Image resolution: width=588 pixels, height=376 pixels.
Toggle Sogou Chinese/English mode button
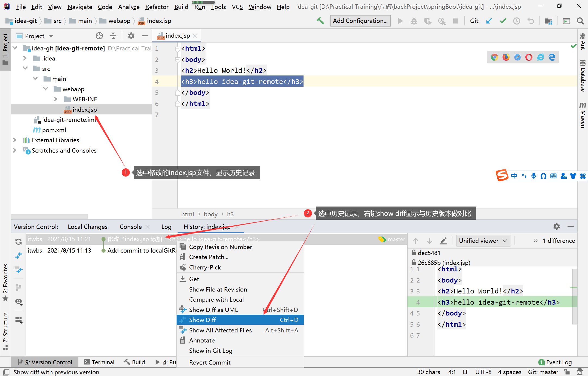click(514, 176)
